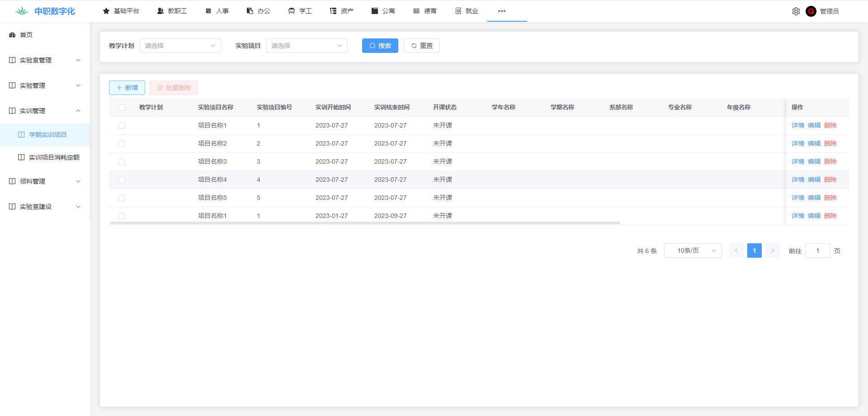Screen dimensions: 868x416
Task: Select the checkbox for 项目名称5 row
Action: pos(122,198)
